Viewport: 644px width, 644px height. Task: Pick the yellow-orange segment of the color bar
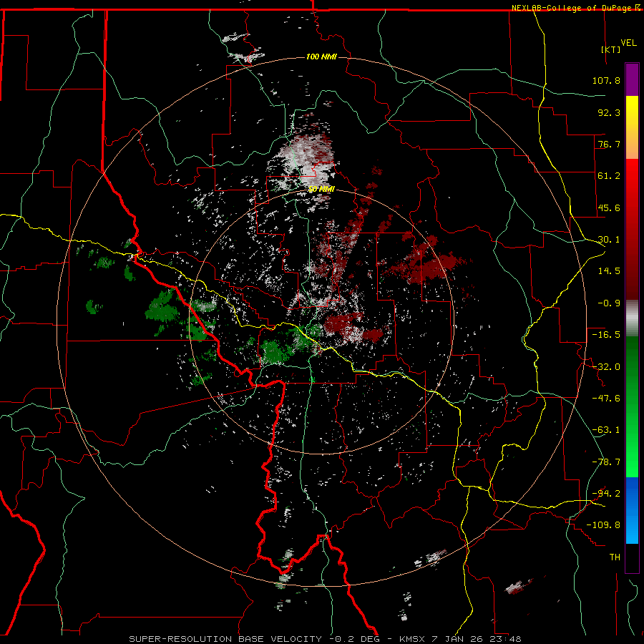[x=632, y=127]
